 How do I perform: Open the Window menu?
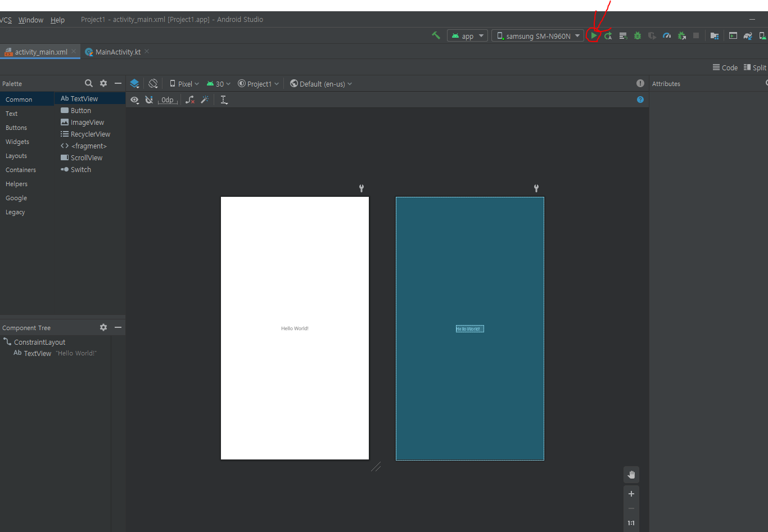(x=31, y=20)
